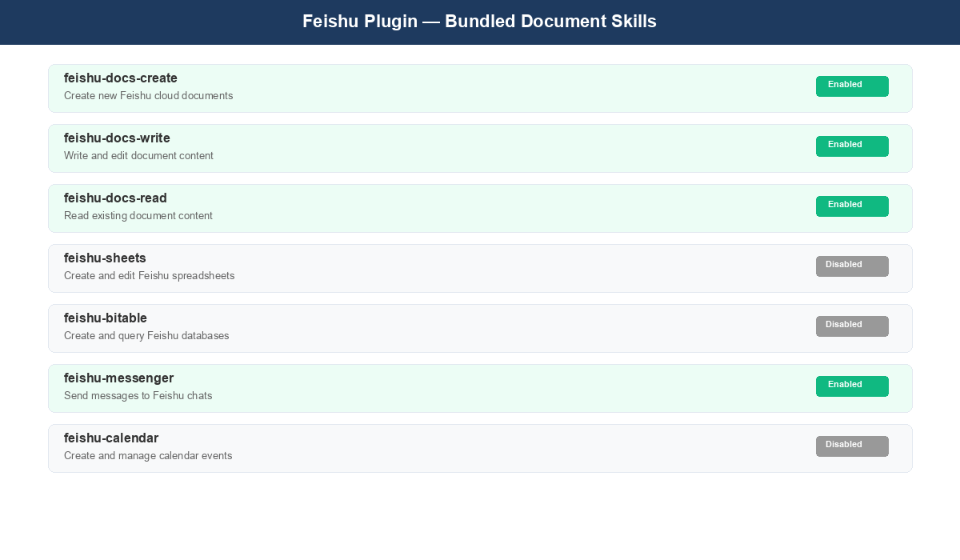Click the 'Feishu Plugin — Bundled Document Skills' header title

479,22
